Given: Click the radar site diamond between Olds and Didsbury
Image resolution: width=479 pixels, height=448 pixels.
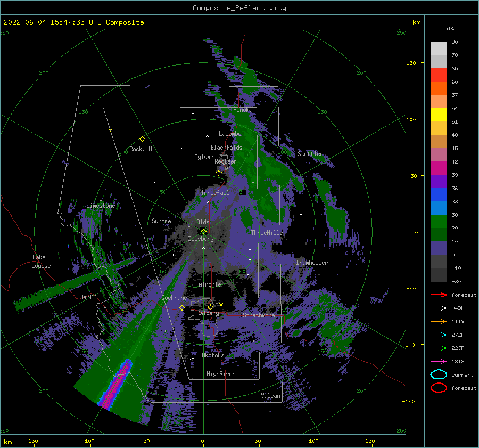Looking at the screenshot, I should (203, 232).
